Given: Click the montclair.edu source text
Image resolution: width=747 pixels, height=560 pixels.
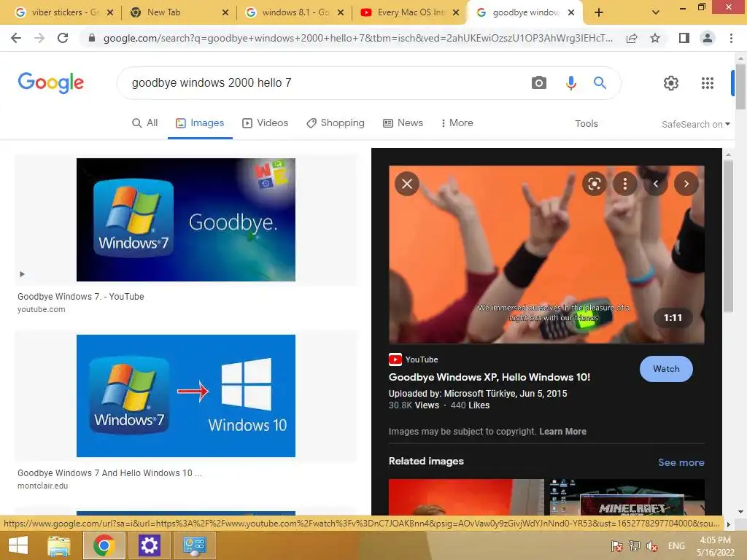Looking at the screenshot, I should 42,486.
